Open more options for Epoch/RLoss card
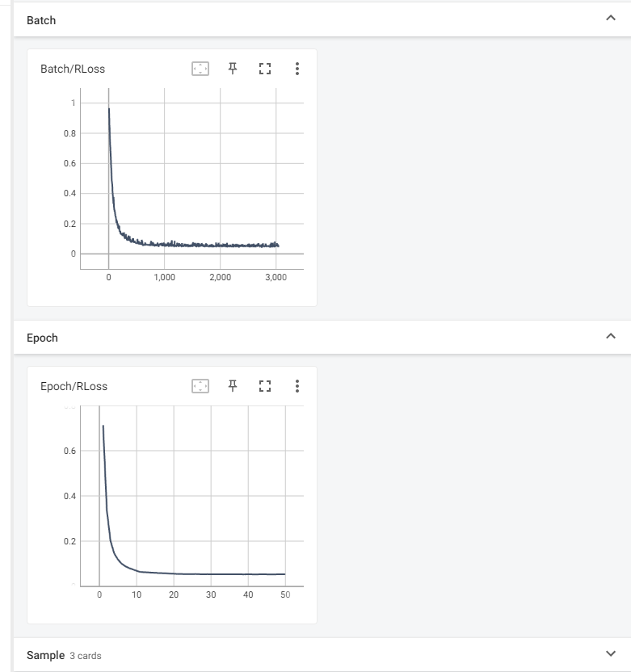631x672 pixels. click(297, 386)
